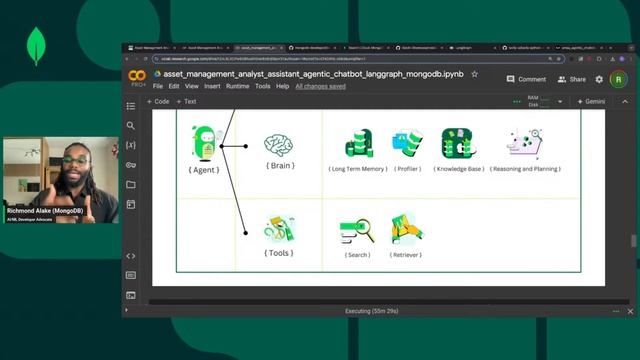Click the Tools image

point(279,230)
